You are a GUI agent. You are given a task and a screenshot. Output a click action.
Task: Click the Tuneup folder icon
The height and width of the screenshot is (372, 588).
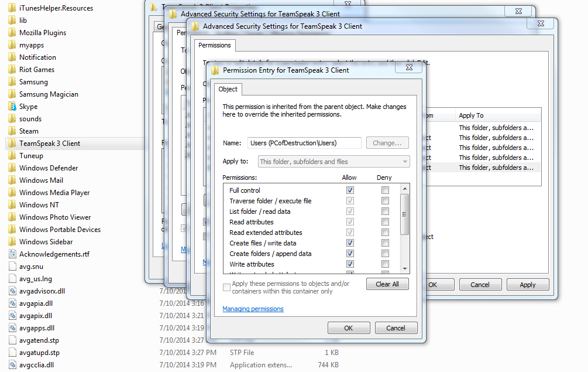coord(12,156)
